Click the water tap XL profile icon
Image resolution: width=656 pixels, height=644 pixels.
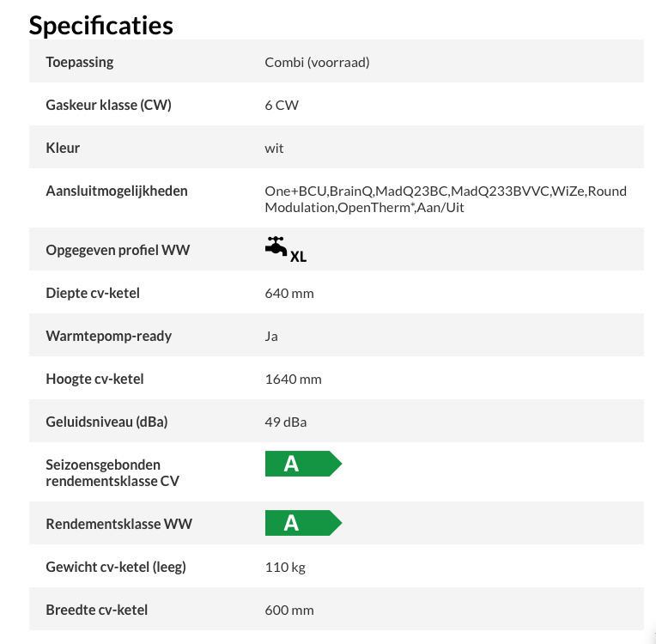click(286, 249)
